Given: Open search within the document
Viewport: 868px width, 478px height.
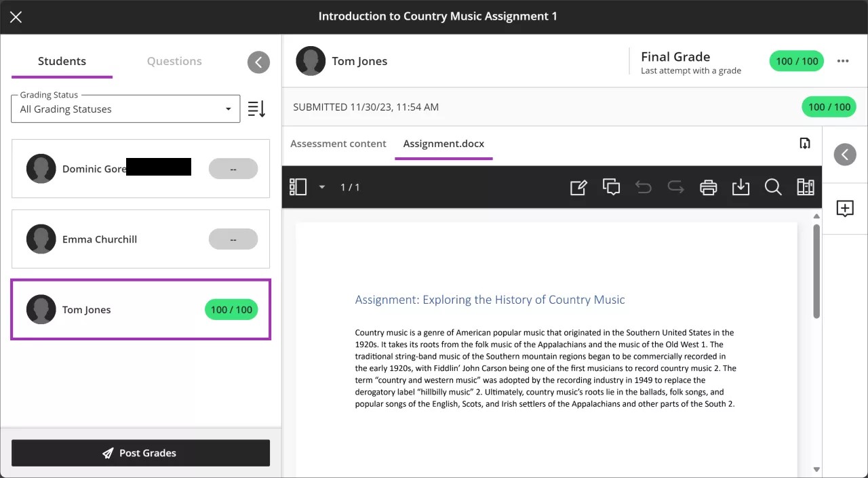Looking at the screenshot, I should pos(773,187).
